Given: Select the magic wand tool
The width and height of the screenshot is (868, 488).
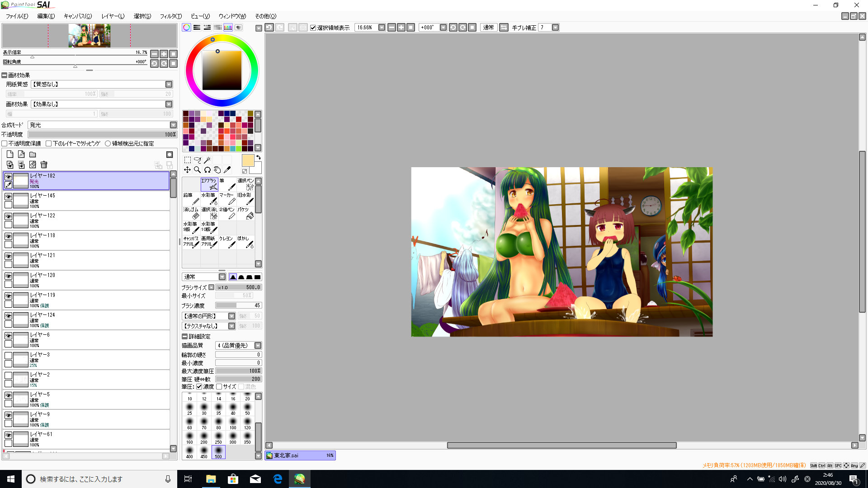Looking at the screenshot, I should 207,160.
